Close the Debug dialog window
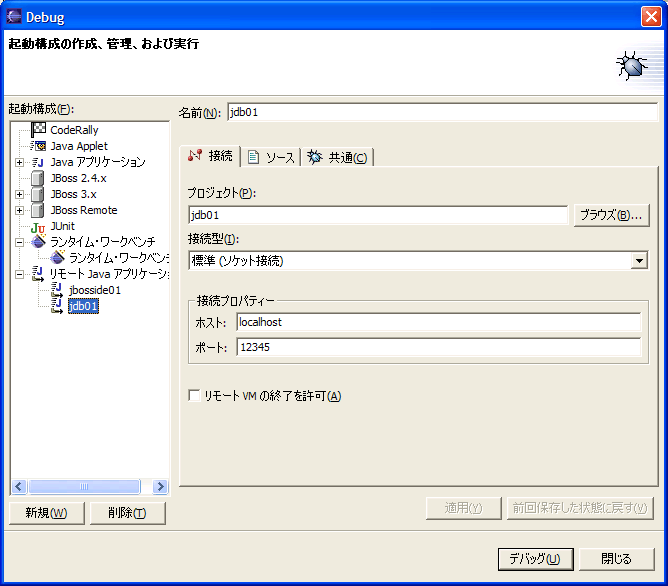Screen dimensions: 668x586 651,17
